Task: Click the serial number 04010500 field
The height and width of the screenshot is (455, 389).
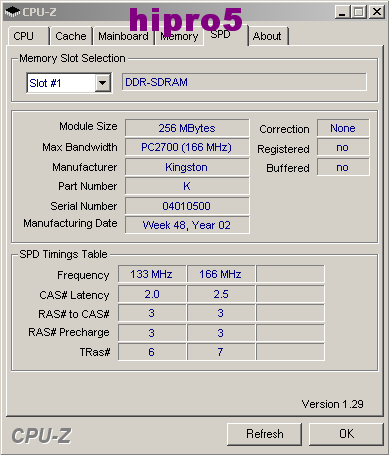Action: pyautogui.click(x=187, y=206)
